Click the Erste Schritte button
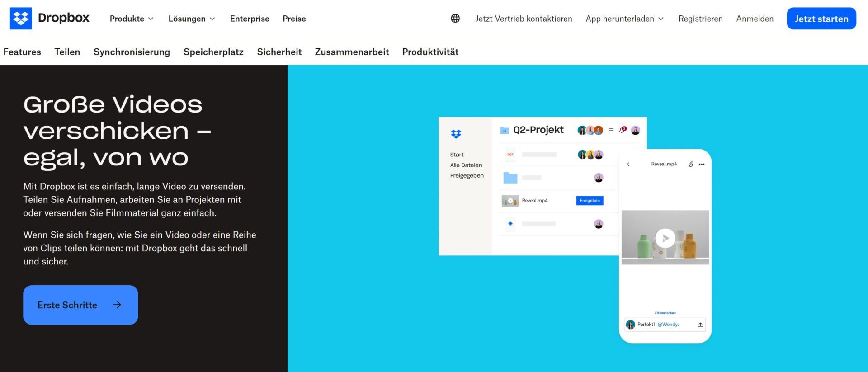 [x=80, y=305]
